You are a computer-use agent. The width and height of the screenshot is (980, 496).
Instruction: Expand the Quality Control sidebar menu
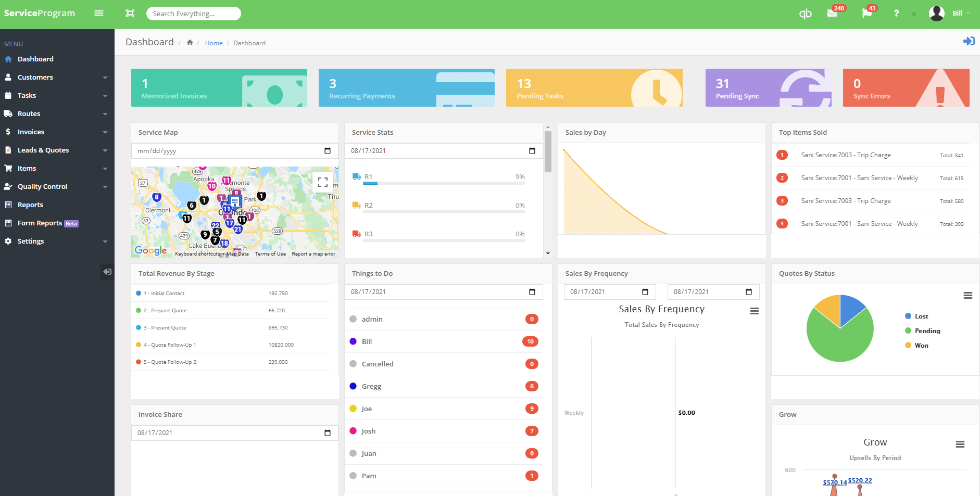57,187
